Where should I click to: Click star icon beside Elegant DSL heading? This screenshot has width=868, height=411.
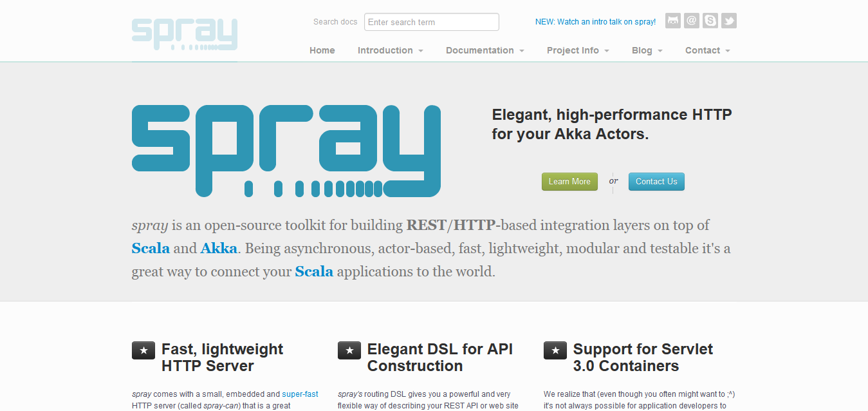point(349,350)
